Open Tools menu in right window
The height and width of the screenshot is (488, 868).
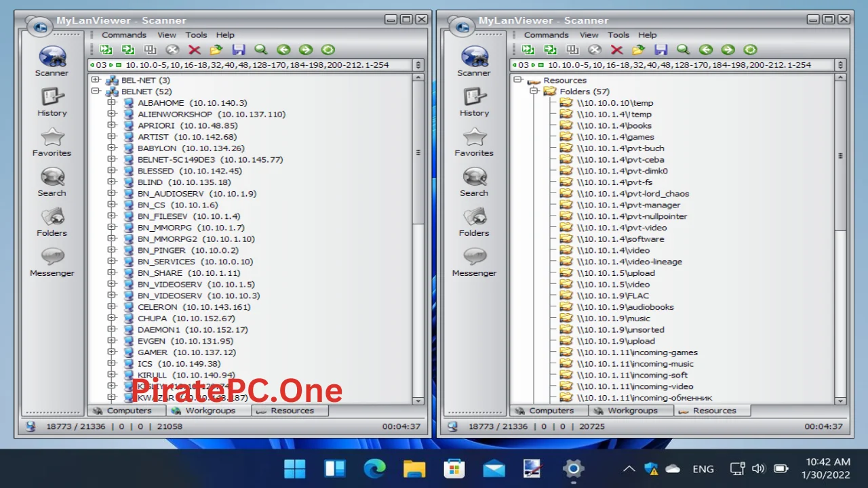pyautogui.click(x=618, y=35)
